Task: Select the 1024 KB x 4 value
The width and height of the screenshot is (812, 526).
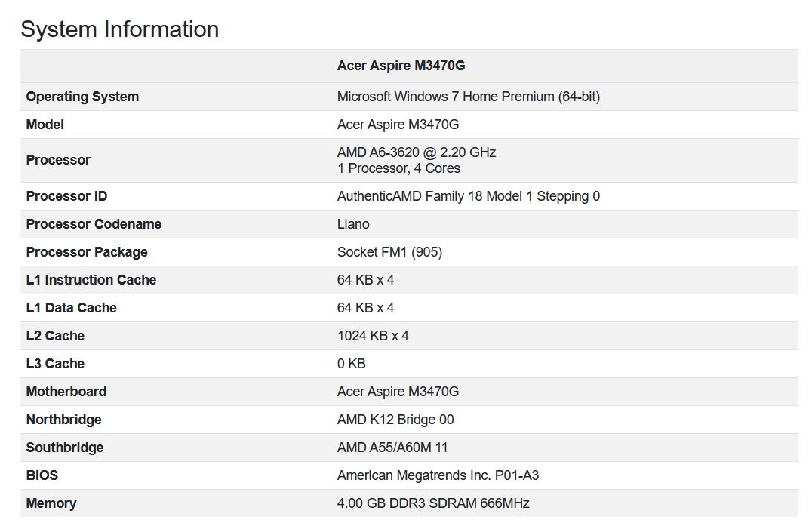Action: [x=373, y=336]
